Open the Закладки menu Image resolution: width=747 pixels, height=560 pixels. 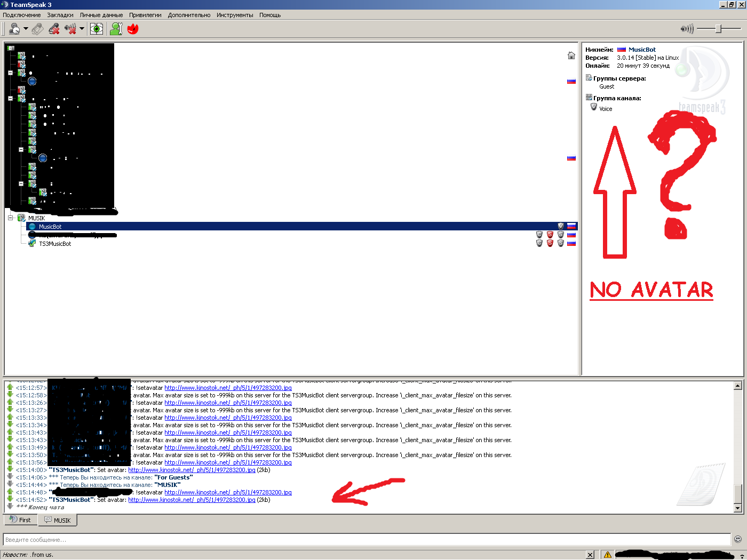[60, 15]
